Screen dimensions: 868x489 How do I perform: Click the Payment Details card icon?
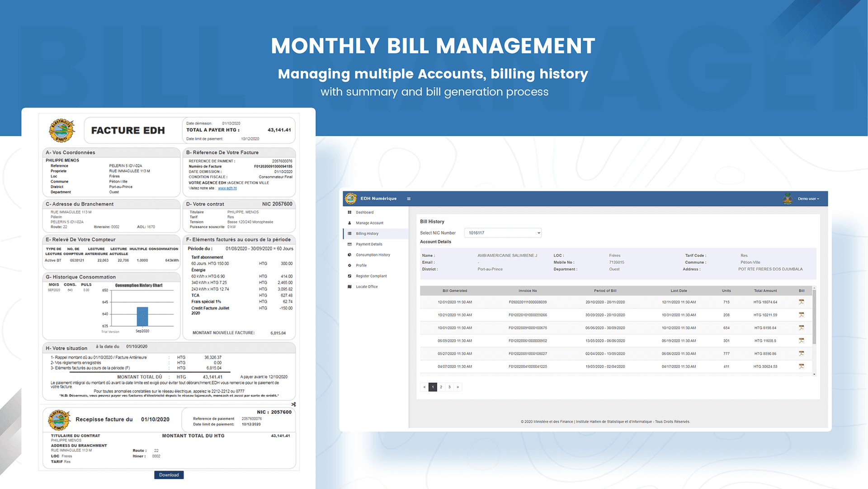(349, 244)
